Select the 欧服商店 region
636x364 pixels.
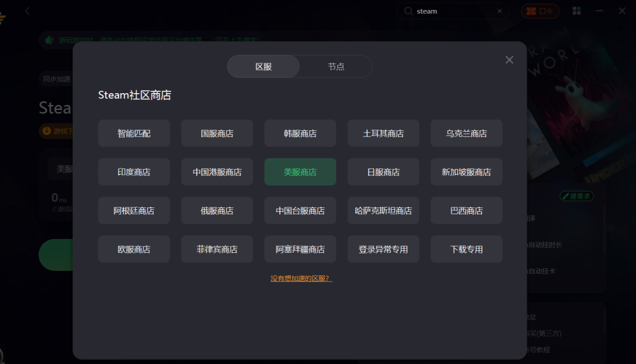(x=134, y=248)
